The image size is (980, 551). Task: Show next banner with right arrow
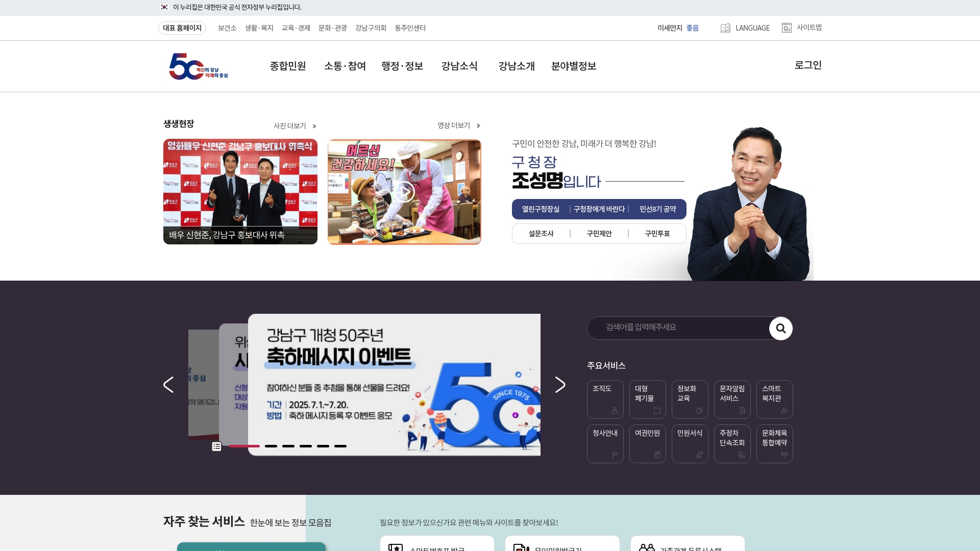(560, 385)
